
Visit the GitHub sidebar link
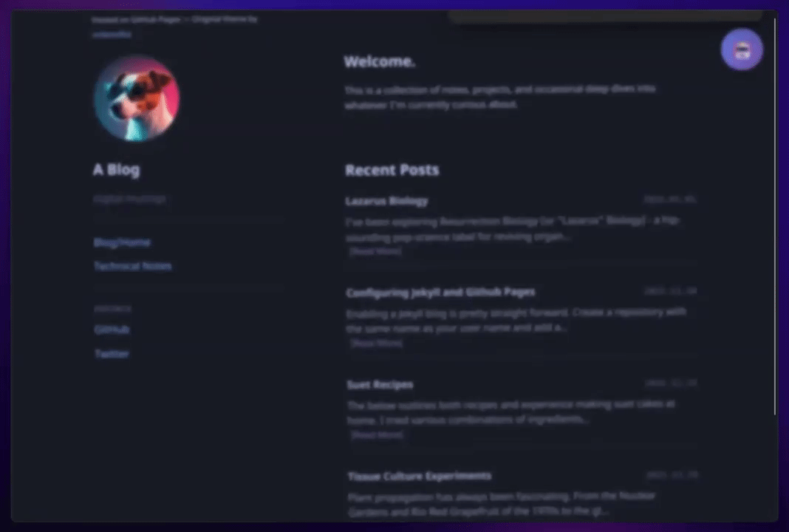coord(112,330)
